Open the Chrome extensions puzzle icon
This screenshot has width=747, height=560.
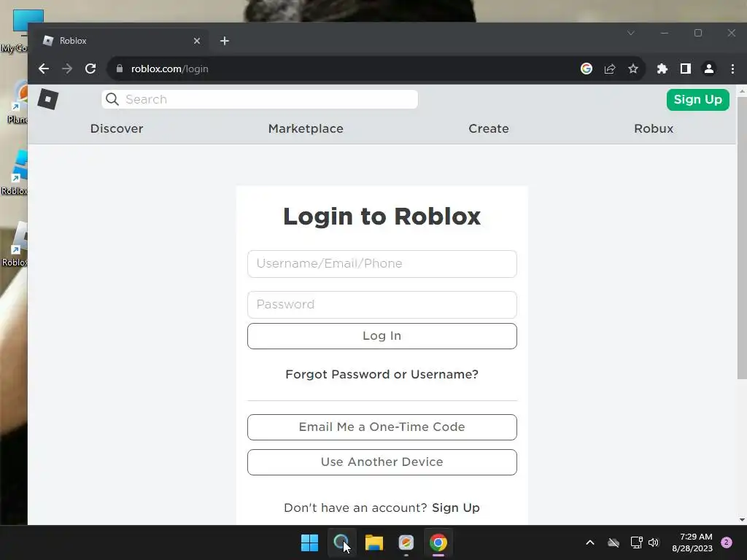[x=662, y=69]
